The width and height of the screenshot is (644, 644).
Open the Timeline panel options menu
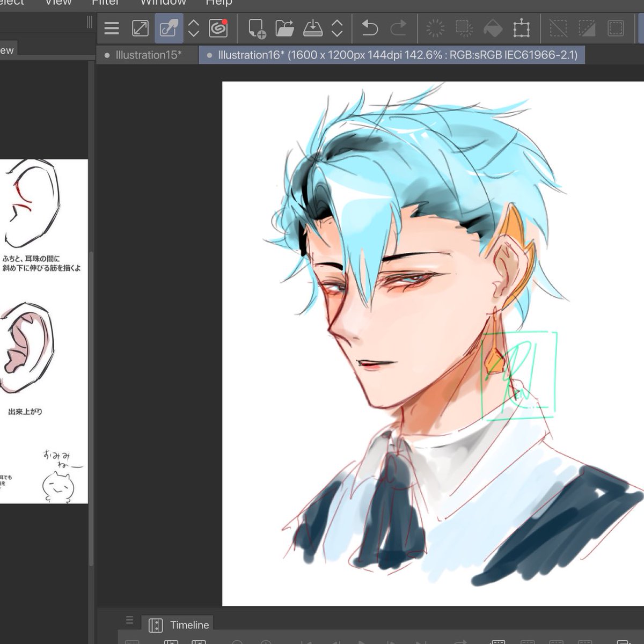click(129, 620)
